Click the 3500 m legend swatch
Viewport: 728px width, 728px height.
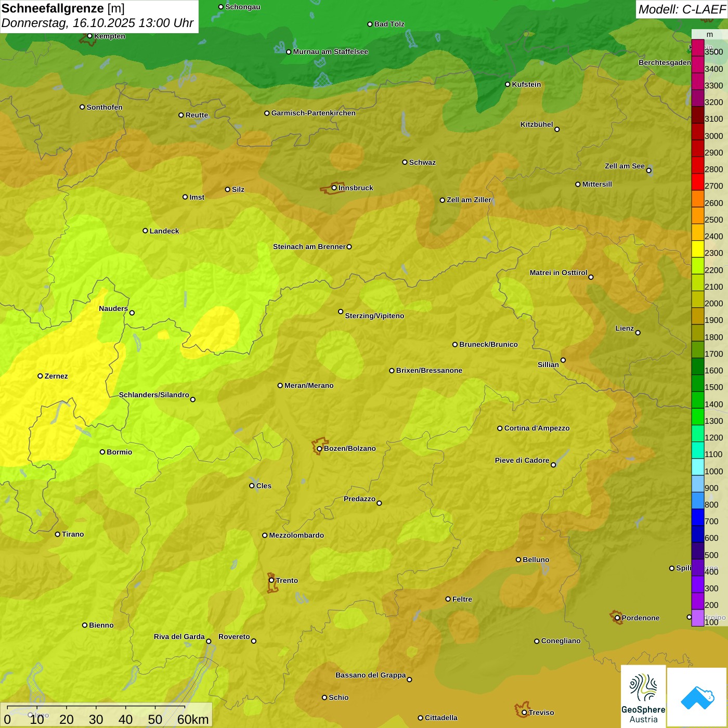[x=698, y=48]
